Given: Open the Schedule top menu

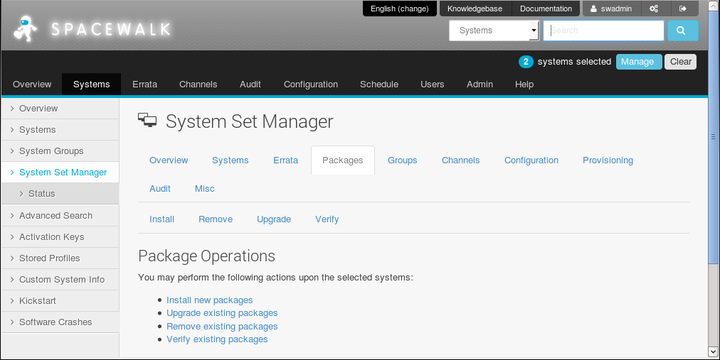Looking at the screenshot, I should (x=379, y=84).
